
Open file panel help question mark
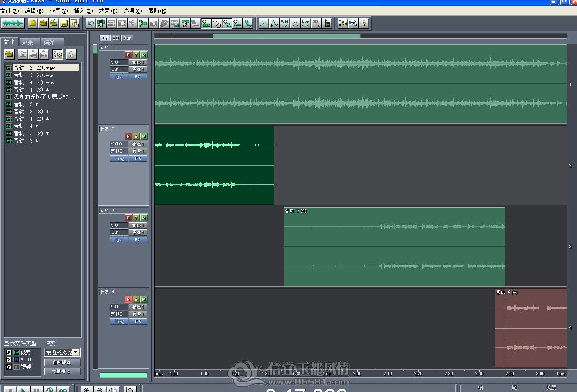point(71,55)
